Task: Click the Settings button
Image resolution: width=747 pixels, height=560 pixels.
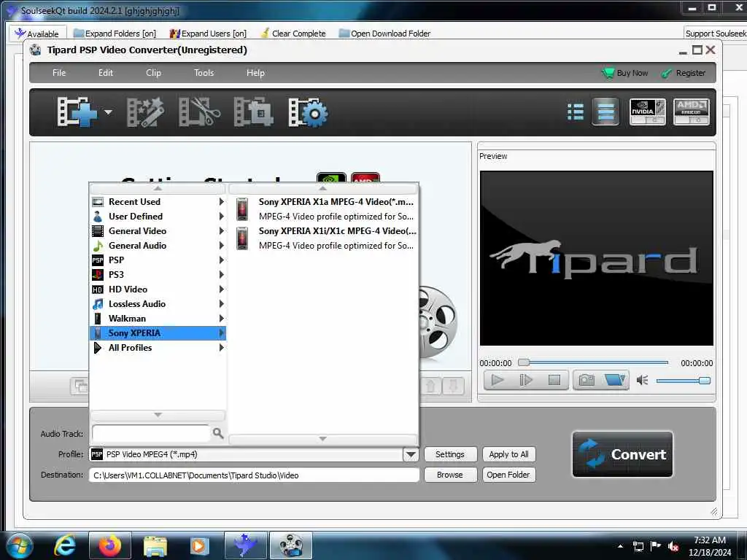Action: 450,454
